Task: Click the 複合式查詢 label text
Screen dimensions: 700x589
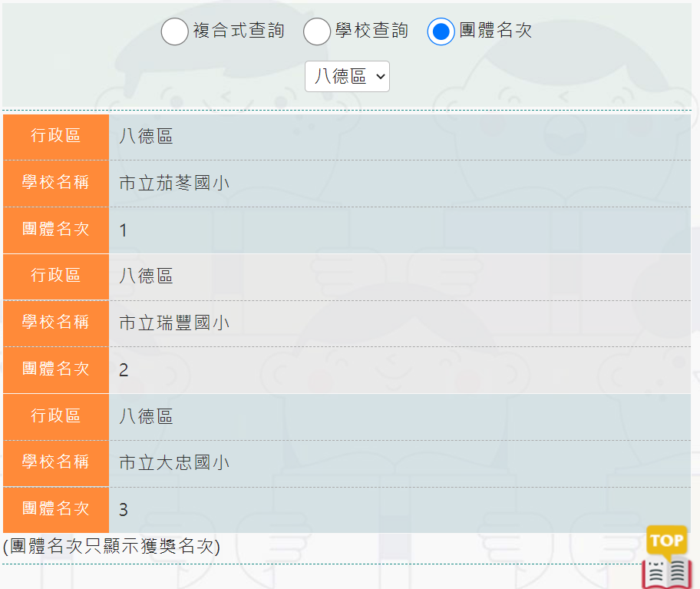Action: tap(239, 31)
